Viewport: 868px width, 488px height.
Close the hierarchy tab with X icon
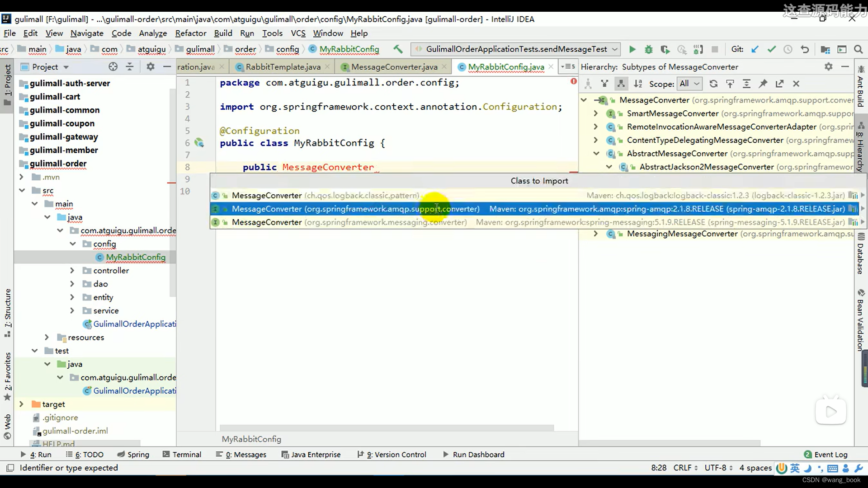click(796, 84)
